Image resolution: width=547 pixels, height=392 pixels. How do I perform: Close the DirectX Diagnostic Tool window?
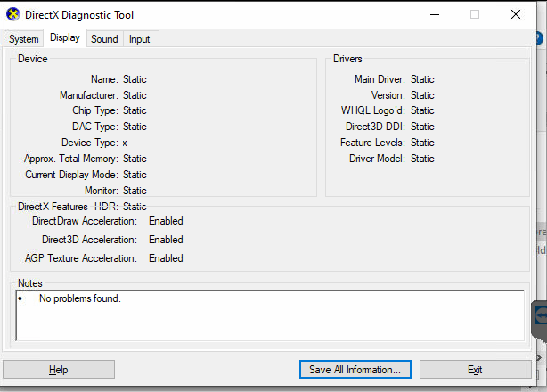point(516,14)
